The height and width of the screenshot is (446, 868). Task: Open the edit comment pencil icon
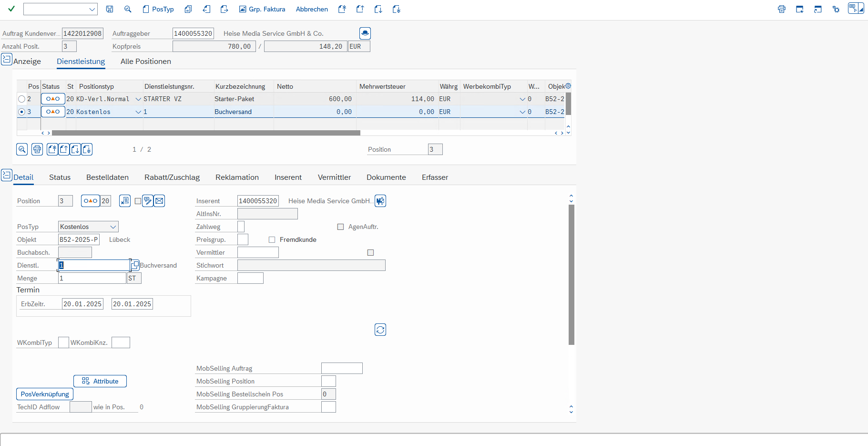tap(148, 201)
